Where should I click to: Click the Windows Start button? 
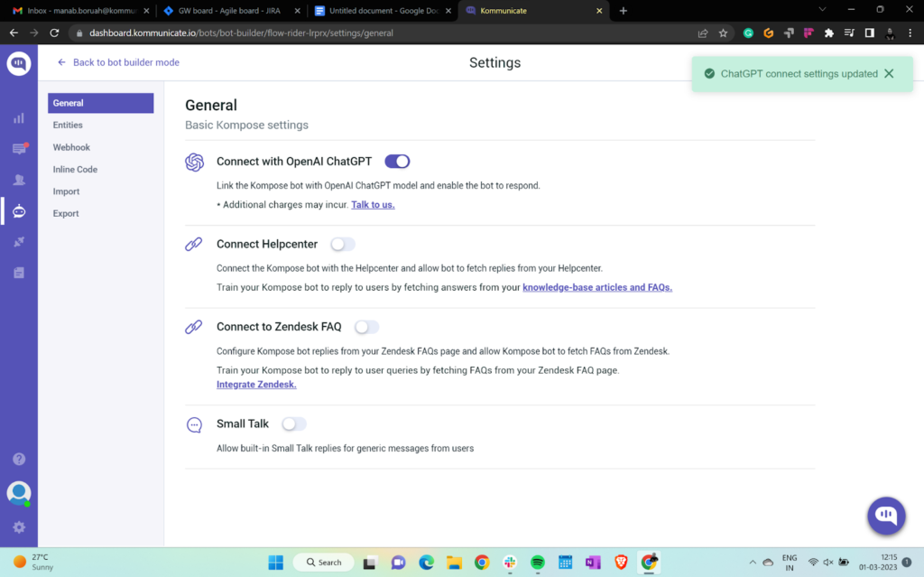point(276,563)
